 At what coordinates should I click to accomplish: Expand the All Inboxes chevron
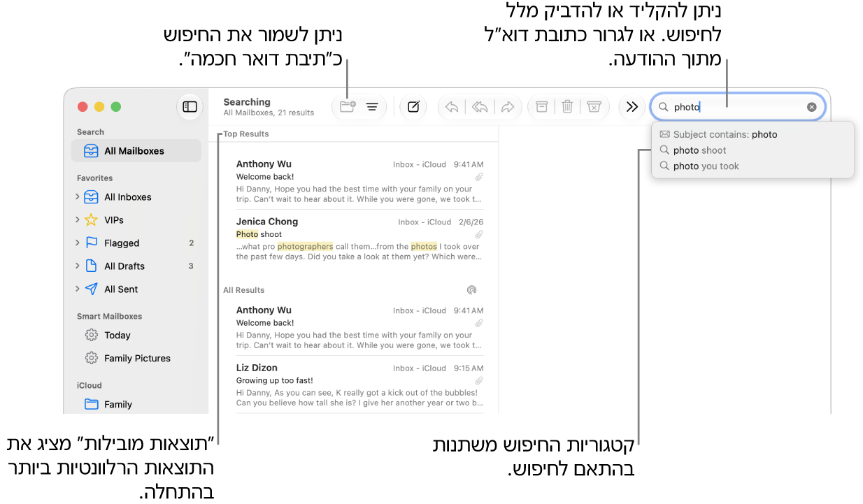point(78,197)
